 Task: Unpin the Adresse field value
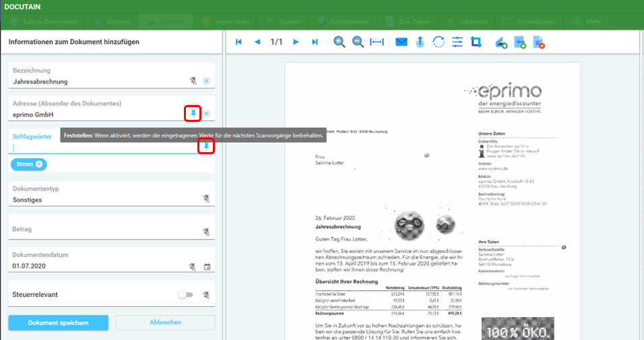point(193,113)
